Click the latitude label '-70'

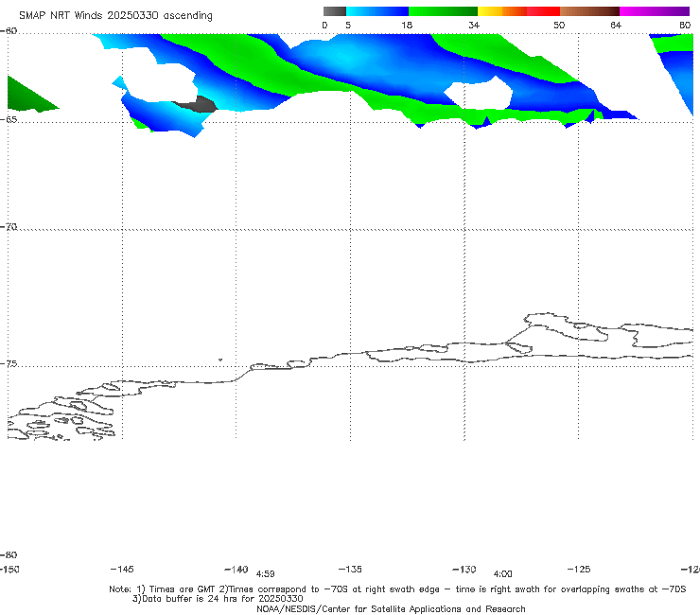(x=9, y=227)
